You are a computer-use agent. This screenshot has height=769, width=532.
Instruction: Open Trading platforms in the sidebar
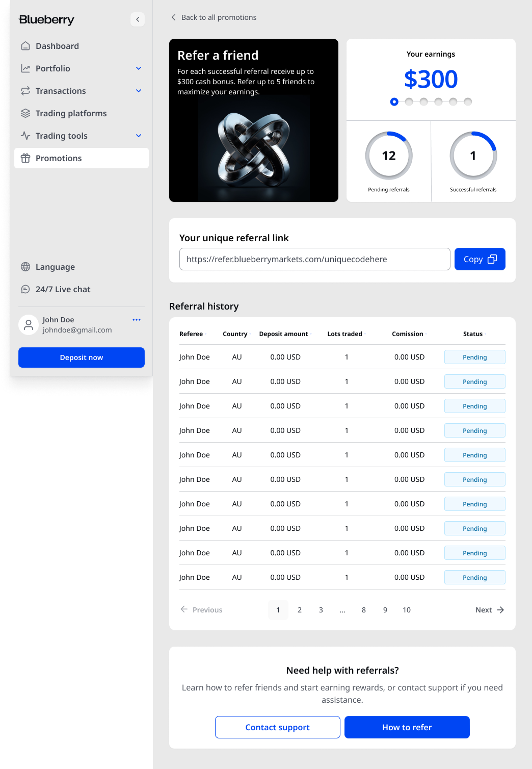tap(82, 113)
